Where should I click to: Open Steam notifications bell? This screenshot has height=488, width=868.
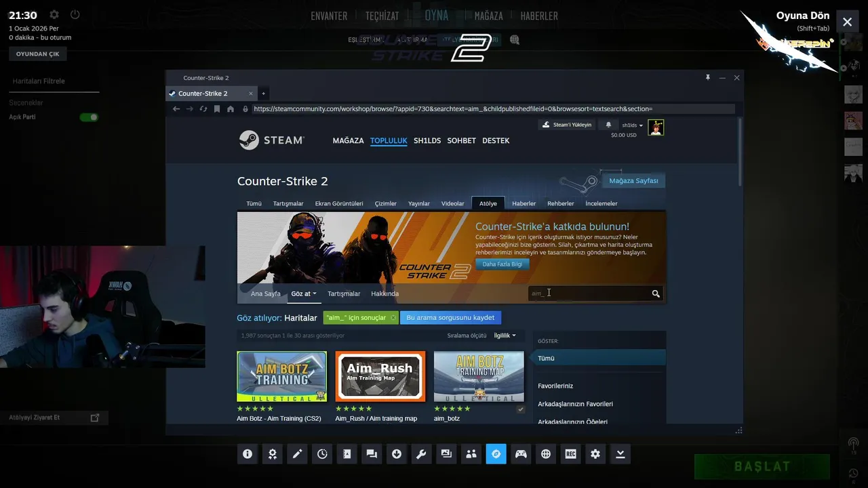point(608,125)
